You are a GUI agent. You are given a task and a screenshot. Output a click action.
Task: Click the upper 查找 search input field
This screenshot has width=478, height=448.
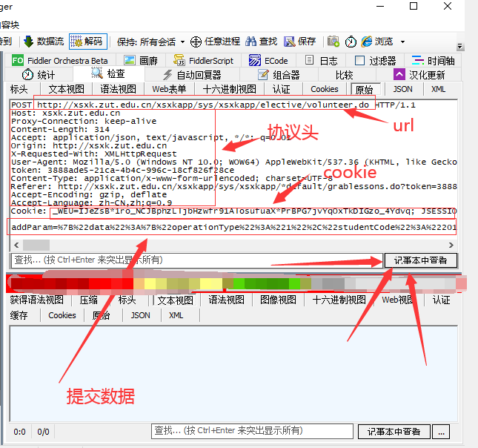196,260
